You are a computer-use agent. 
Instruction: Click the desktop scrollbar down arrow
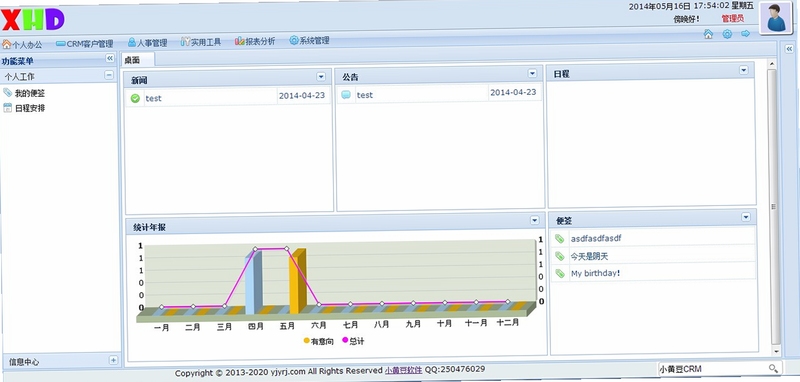click(776, 351)
